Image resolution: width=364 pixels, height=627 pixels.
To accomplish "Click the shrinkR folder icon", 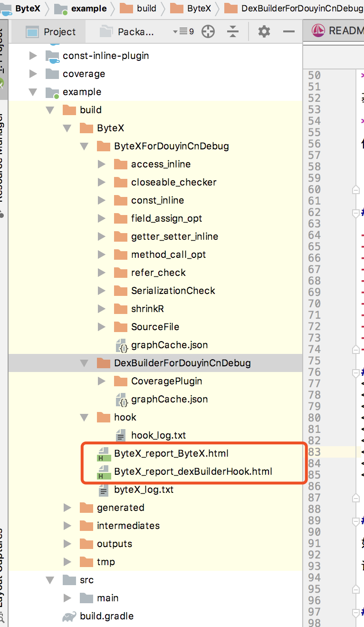I will (x=121, y=309).
